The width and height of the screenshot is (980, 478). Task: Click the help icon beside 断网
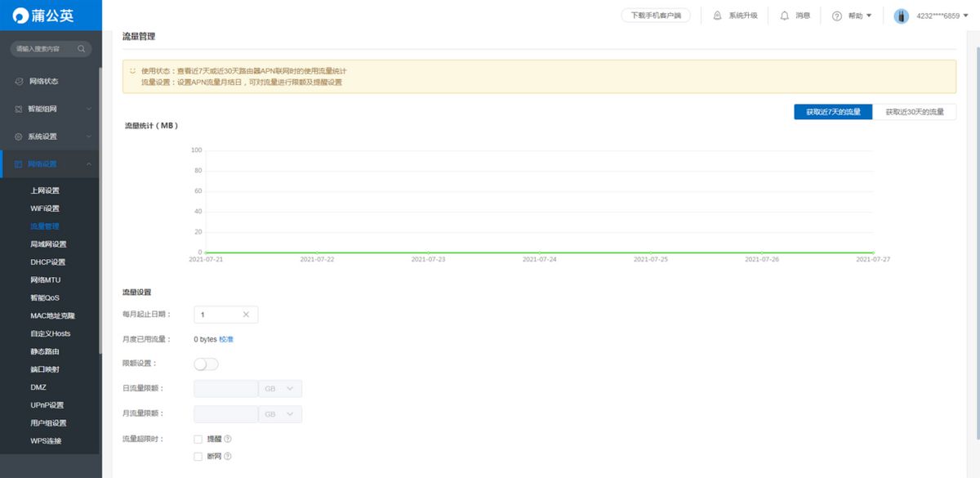(x=228, y=457)
